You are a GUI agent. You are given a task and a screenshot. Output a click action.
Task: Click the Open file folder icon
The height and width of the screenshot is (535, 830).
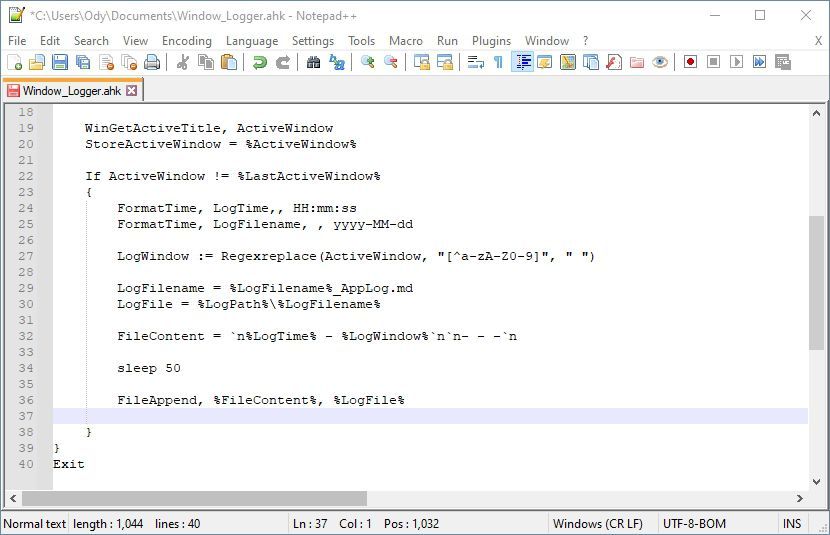point(37,62)
